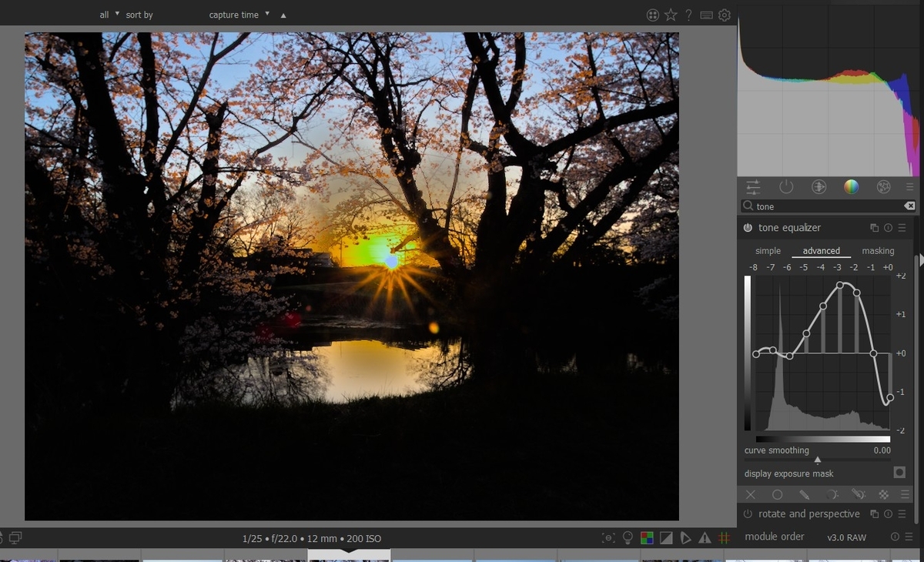Open keyboard shortcuts icon

coord(706,15)
